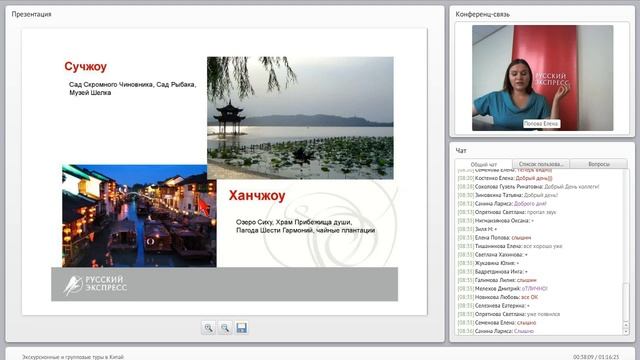Click the last Санина Лариса 'Слышно' message
Image resolution: width=640 pixels, height=360 pixels.
[x=496, y=331]
